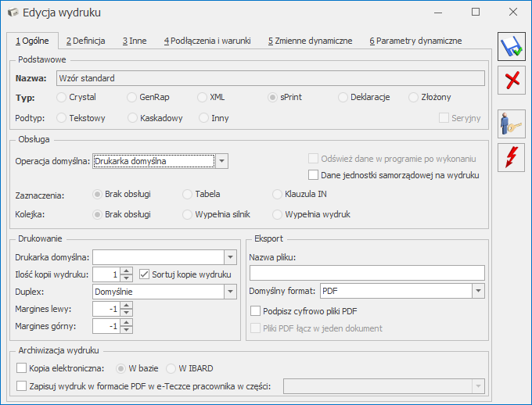Click the red lightning bolt icon
Image resolution: width=532 pixels, height=405 pixels.
[x=512, y=156]
